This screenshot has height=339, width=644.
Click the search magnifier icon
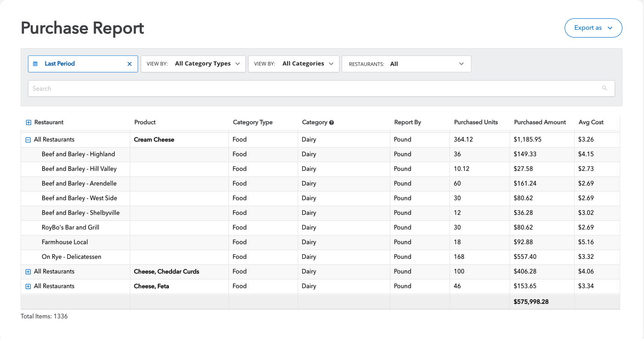pos(605,88)
